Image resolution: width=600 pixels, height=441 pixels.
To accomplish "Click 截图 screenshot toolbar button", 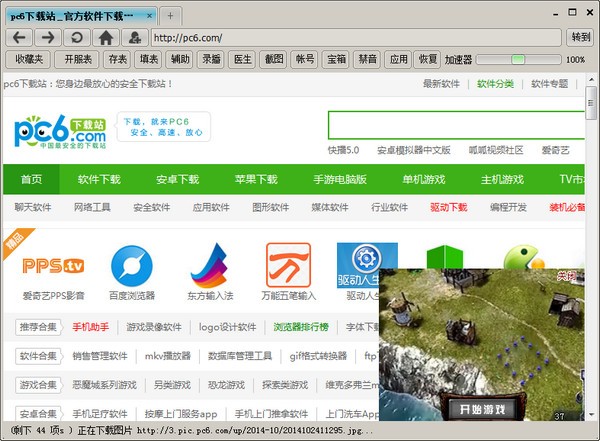I will [274, 59].
